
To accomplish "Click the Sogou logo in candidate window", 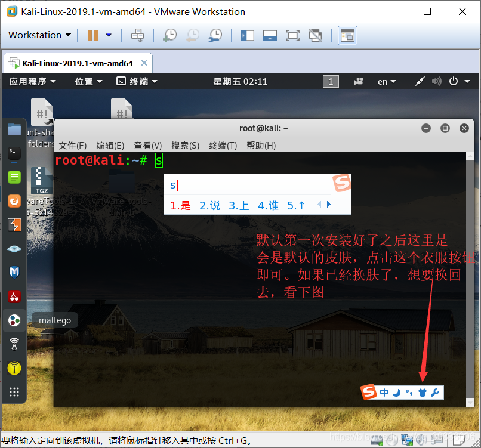I will click(342, 183).
